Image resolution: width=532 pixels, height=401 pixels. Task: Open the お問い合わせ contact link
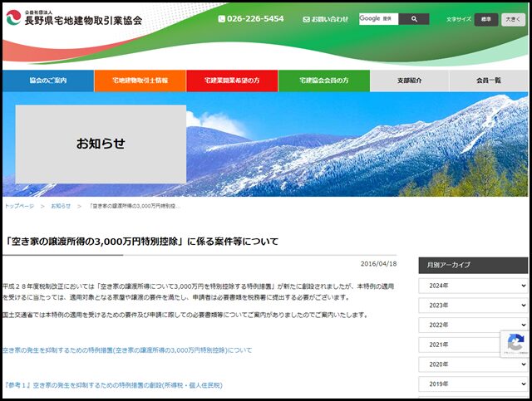325,20
